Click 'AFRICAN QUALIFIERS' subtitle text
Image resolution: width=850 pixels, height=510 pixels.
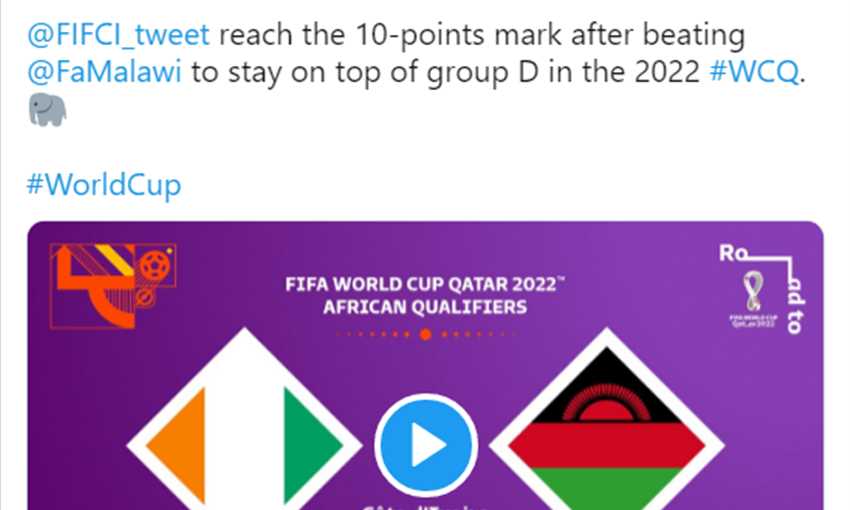(x=425, y=307)
